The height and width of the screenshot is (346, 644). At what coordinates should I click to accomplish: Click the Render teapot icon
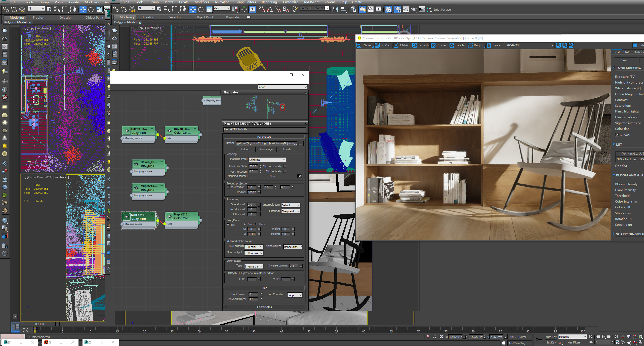coord(414,10)
